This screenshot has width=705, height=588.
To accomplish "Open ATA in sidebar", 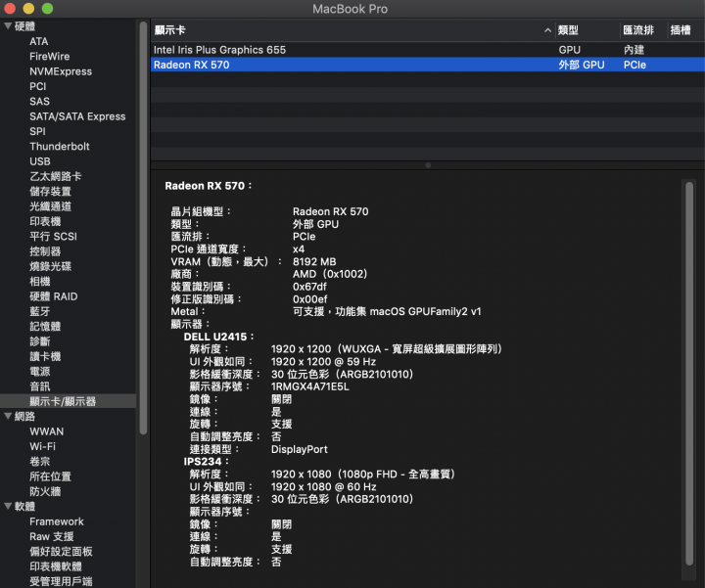I will tap(38, 41).
